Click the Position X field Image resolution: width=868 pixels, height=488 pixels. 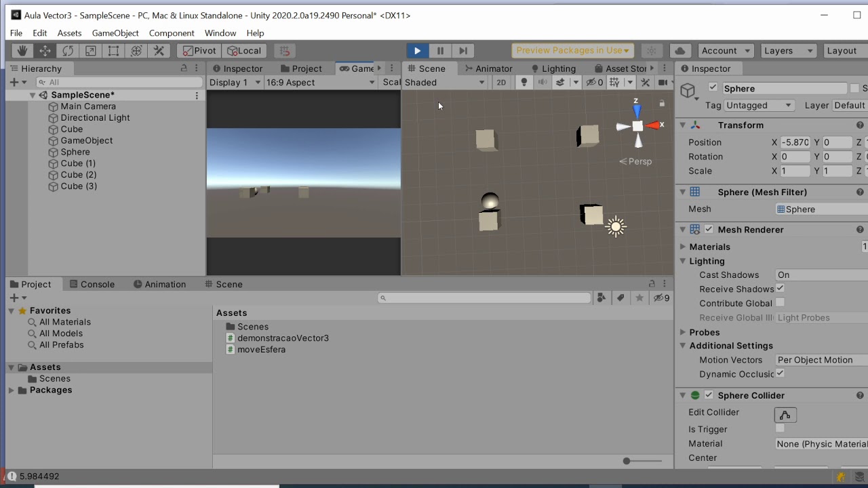(x=795, y=142)
